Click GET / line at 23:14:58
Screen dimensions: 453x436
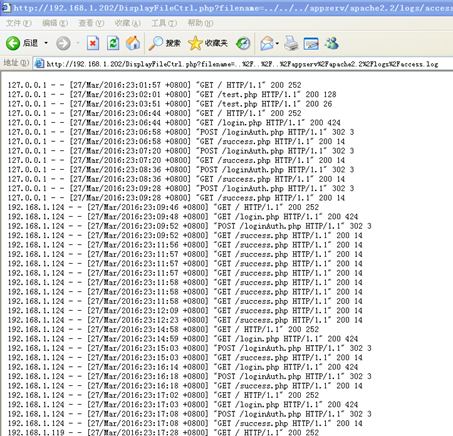pos(163,329)
